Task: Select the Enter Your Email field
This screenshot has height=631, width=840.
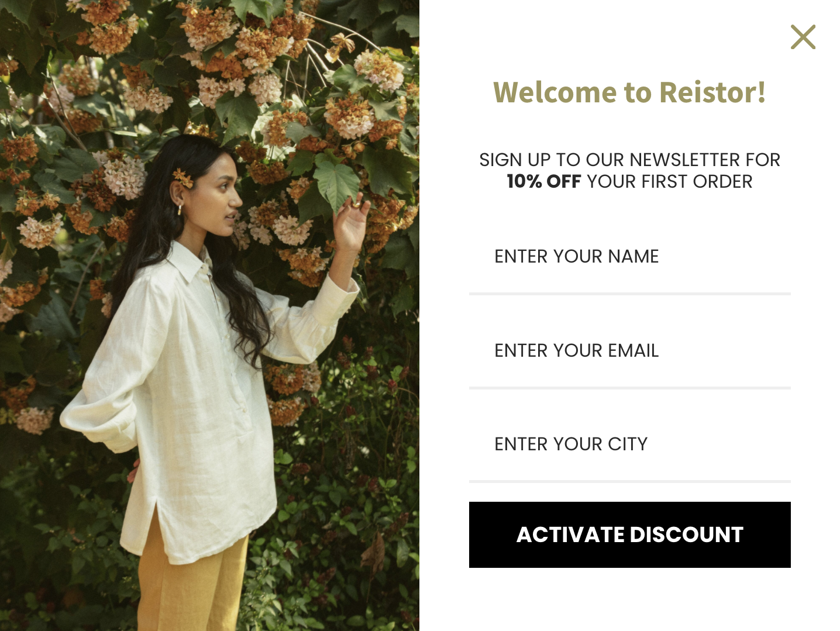Action: pos(629,350)
